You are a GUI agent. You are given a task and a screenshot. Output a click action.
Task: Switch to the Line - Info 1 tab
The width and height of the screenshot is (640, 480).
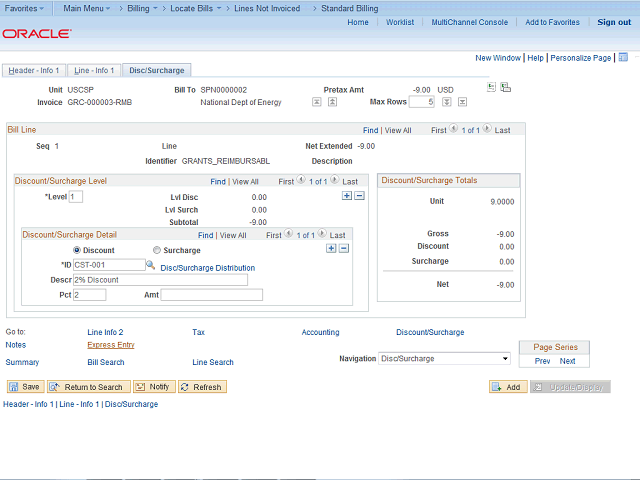point(96,71)
